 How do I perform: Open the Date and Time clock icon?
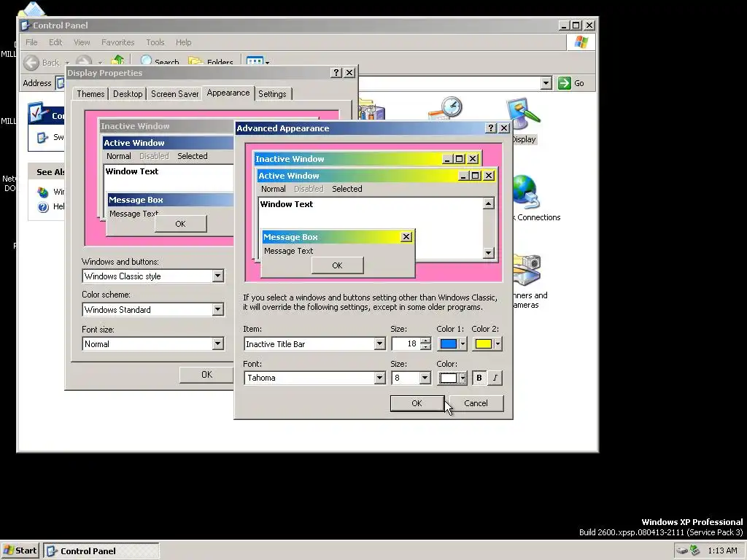446,108
